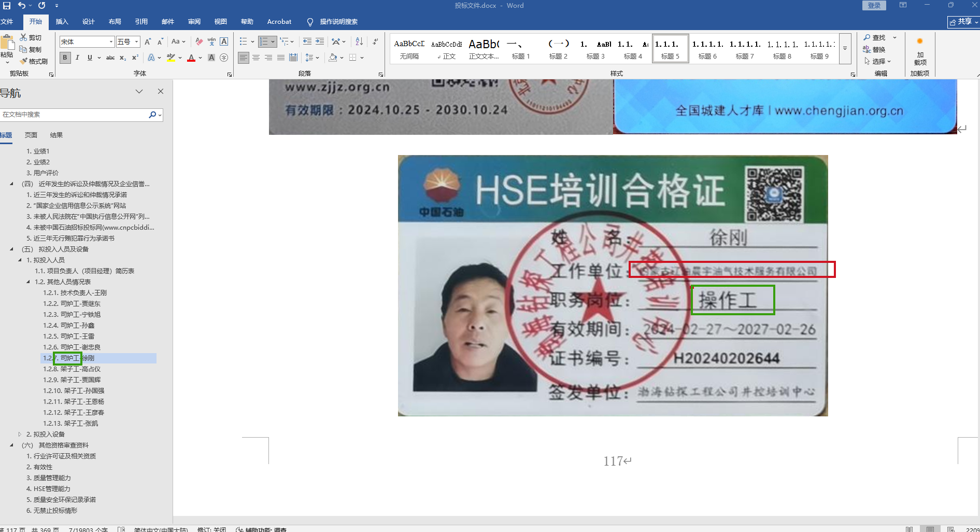The width and height of the screenshot is (980, 532).
Task: Apply yellow text highlight color
Action: 171,58
